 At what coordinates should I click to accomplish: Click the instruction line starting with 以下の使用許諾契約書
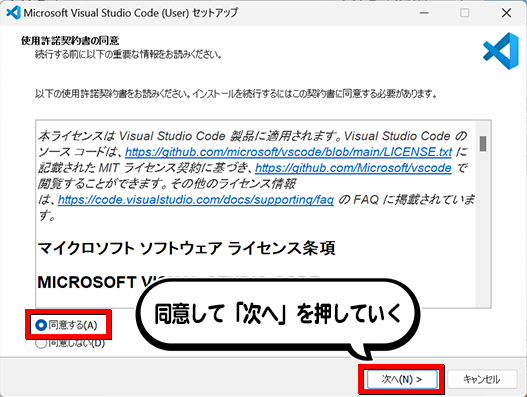[x=236, y=94]
